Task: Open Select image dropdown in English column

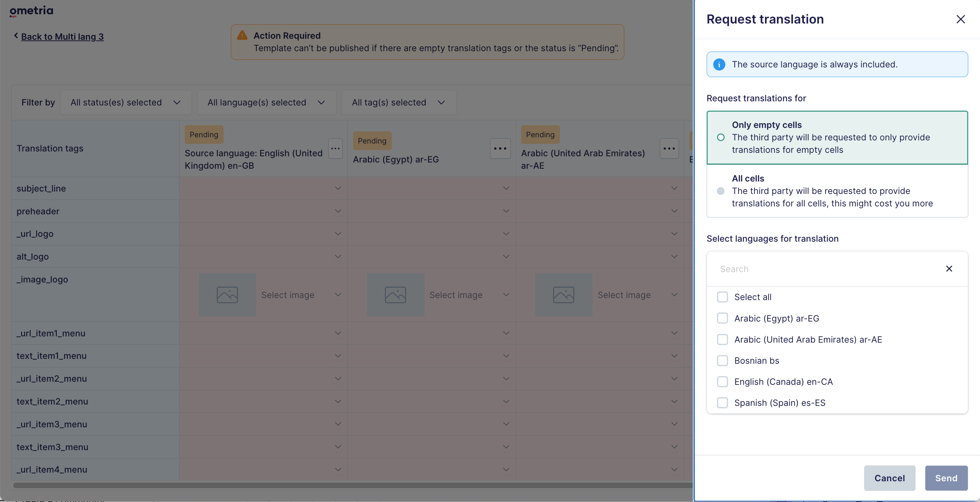Action: coord(337,295)
